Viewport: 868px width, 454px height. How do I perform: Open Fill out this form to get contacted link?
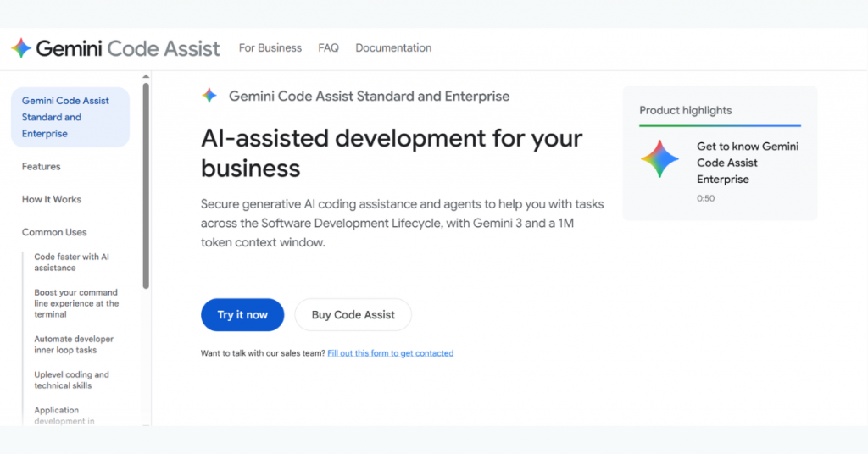pyautogui.click(x=390, y=353)
